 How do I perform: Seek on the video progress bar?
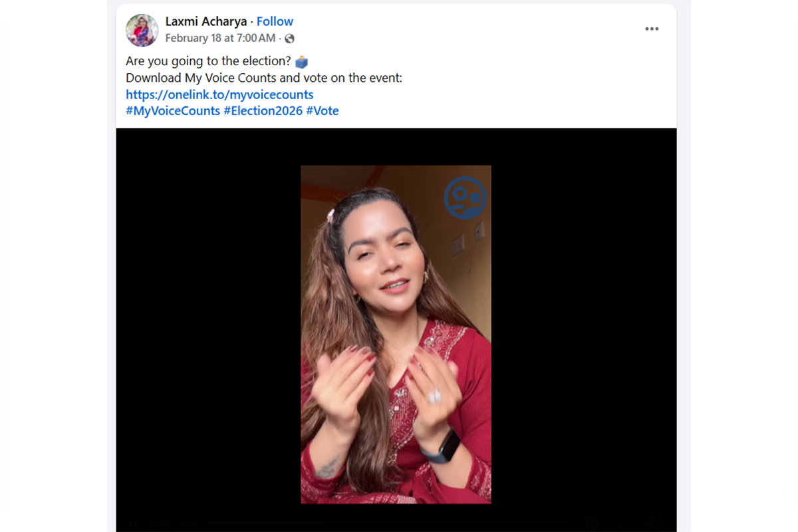[386, 523]
